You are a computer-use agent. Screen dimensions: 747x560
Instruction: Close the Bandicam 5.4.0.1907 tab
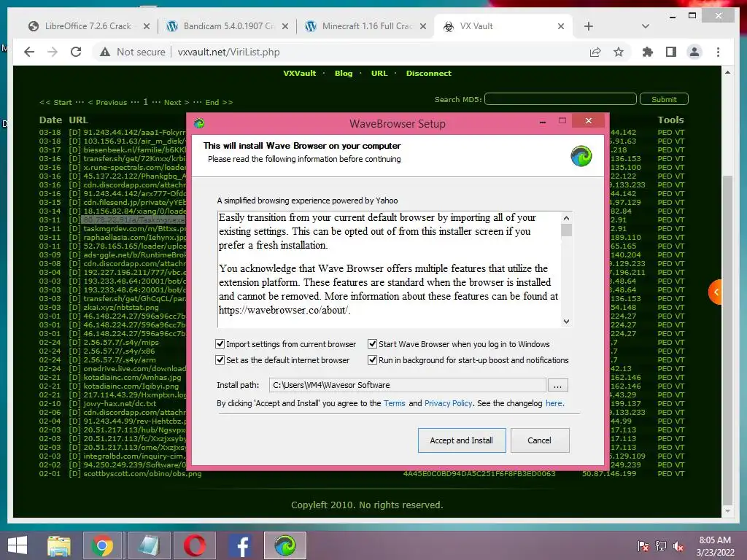285,26
